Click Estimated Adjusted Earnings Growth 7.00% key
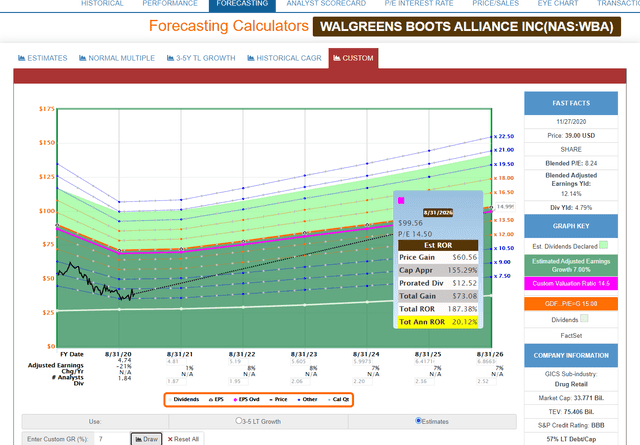640x445 pixels. [571, 265]
